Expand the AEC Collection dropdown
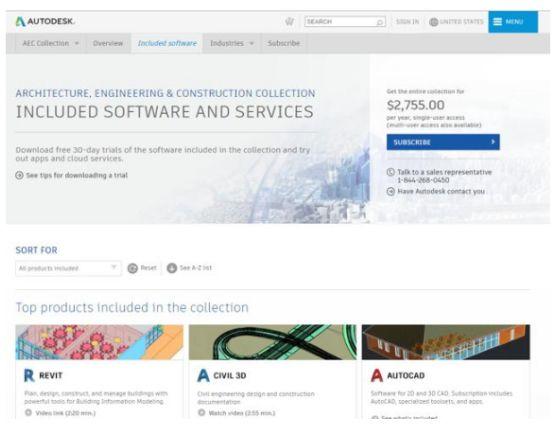The width and height of the screenshot is (560, 436). 50,43
